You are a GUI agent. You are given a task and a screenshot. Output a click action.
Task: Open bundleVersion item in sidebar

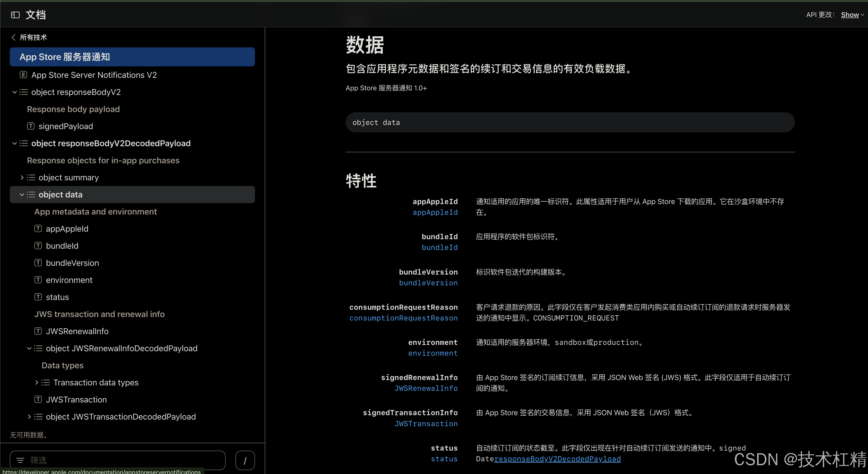click(73, 263)
